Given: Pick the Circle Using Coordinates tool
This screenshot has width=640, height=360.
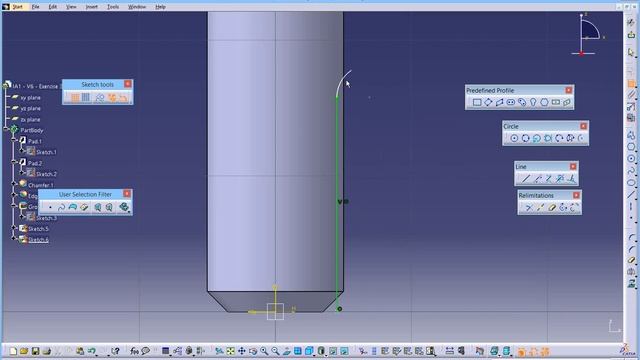Looking at the screenshot, I should point(537,138).
